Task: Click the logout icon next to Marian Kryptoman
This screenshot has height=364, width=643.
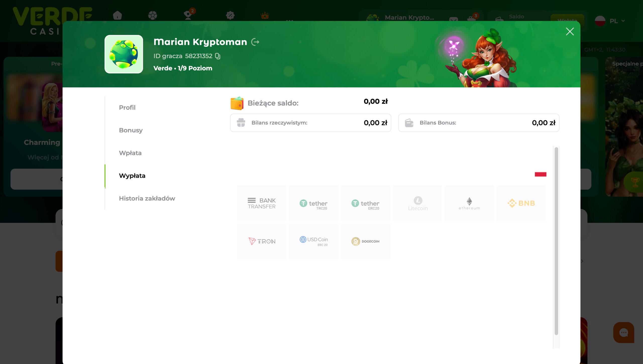Action: [x=255, y=42]
